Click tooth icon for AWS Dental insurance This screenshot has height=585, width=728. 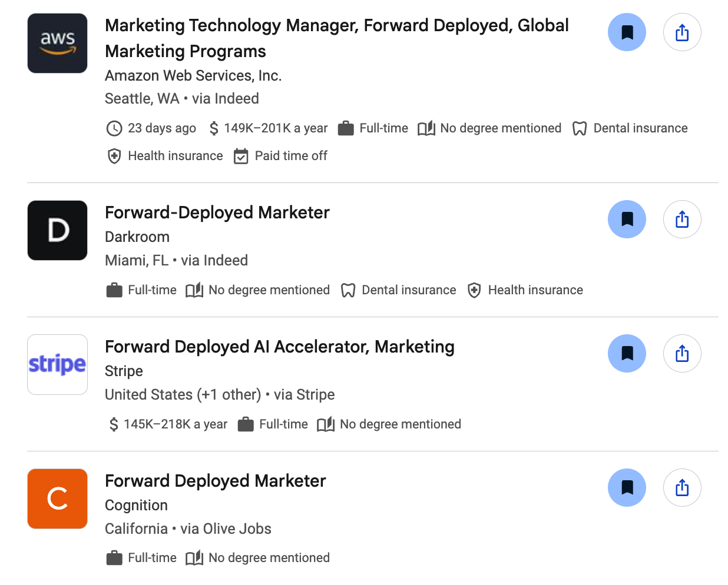580,128
